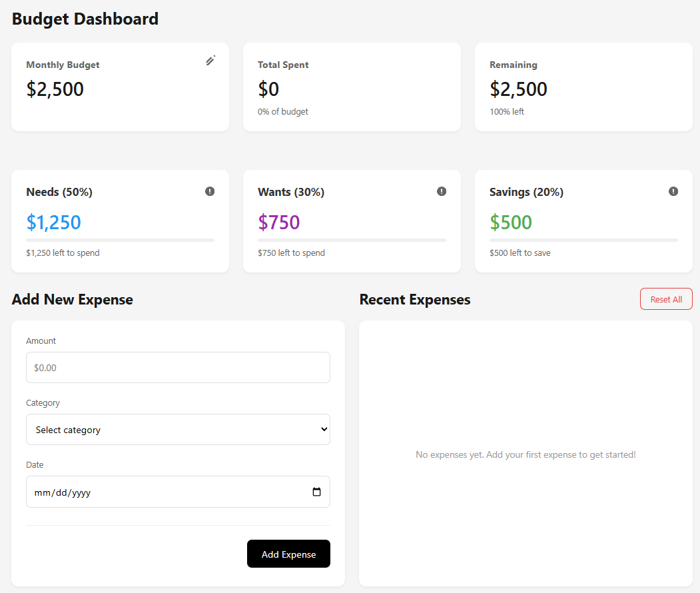700x593 pixels.
Task: Click the blue $1,250 Needs amount
Action: (54, 222)
